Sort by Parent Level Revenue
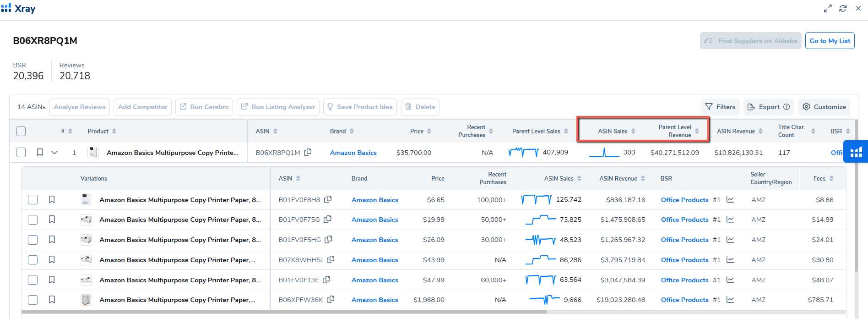868x319 pixels. pos(697,131)
